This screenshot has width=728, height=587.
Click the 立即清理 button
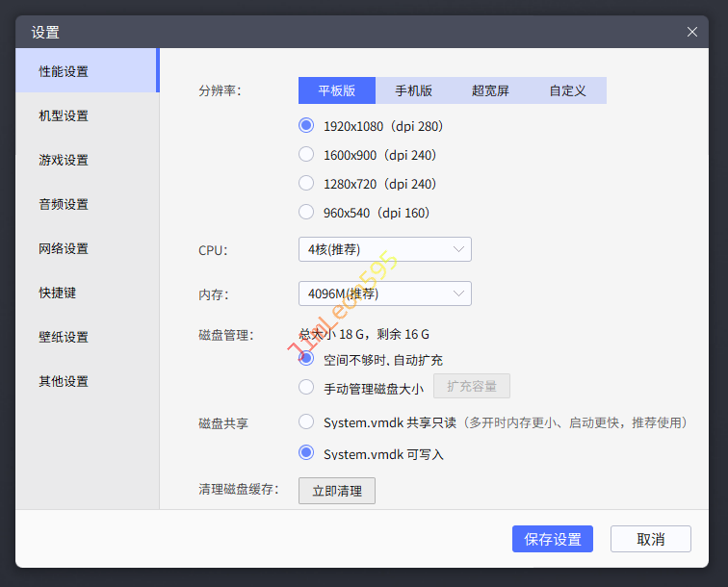coord(336,491)
